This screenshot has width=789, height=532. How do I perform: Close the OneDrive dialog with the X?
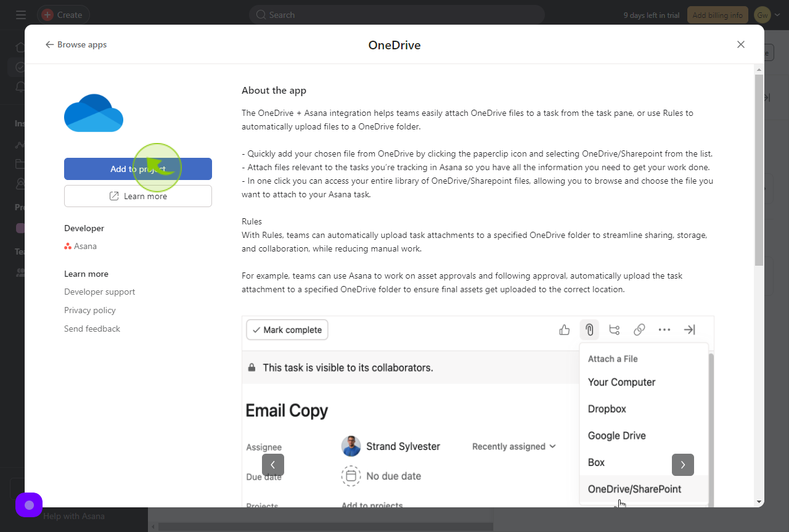pos(741,44)
